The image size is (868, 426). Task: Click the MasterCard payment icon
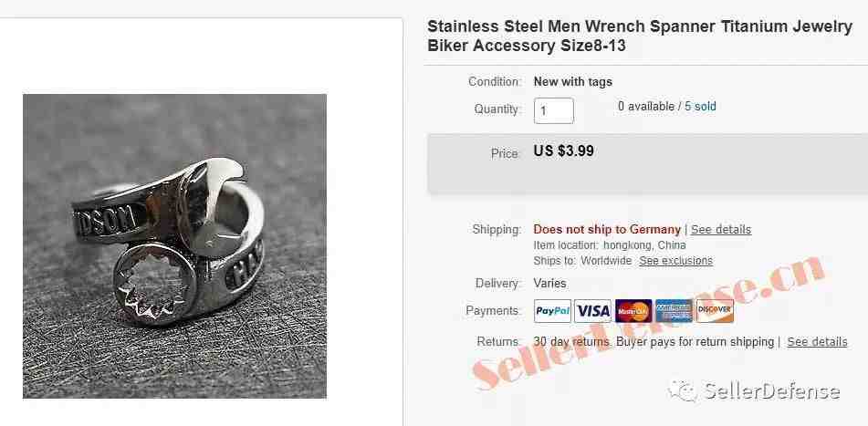[633, 311]
